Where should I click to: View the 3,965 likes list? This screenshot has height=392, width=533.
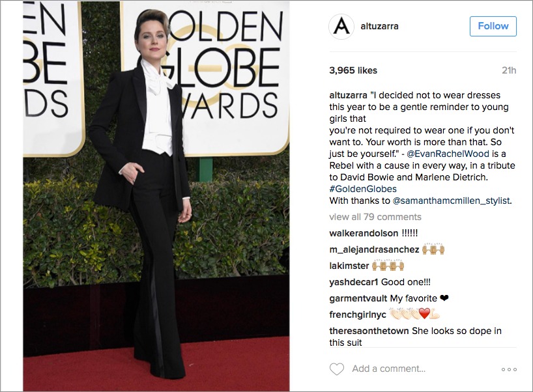pyautogui.click(x=353, y=70)
